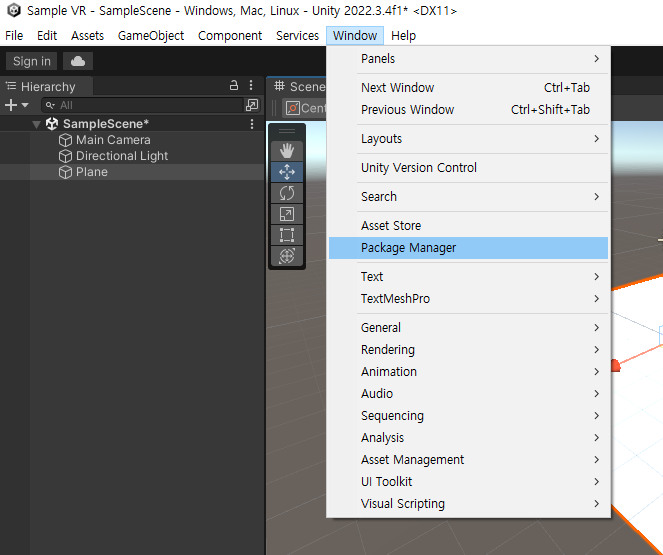Image resolution: width=663 pixels, height=555 pixels.
Task: Click Plane object cube icon
Action: [65, 172]
